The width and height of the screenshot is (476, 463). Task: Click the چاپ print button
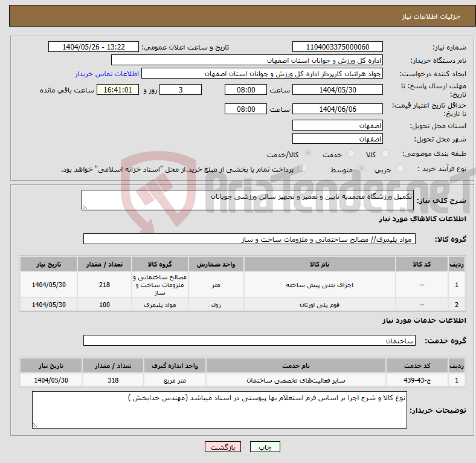click(x=265, y=447)
